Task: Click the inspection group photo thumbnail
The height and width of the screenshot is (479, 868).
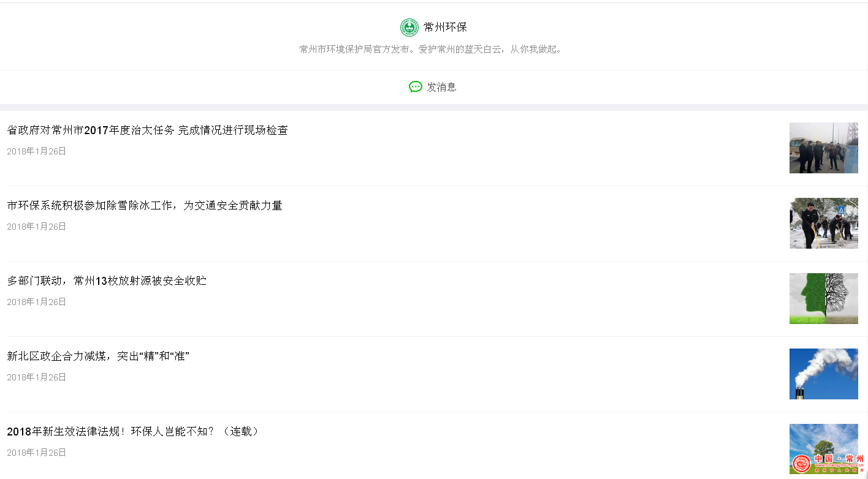Action: coord(823,148)
